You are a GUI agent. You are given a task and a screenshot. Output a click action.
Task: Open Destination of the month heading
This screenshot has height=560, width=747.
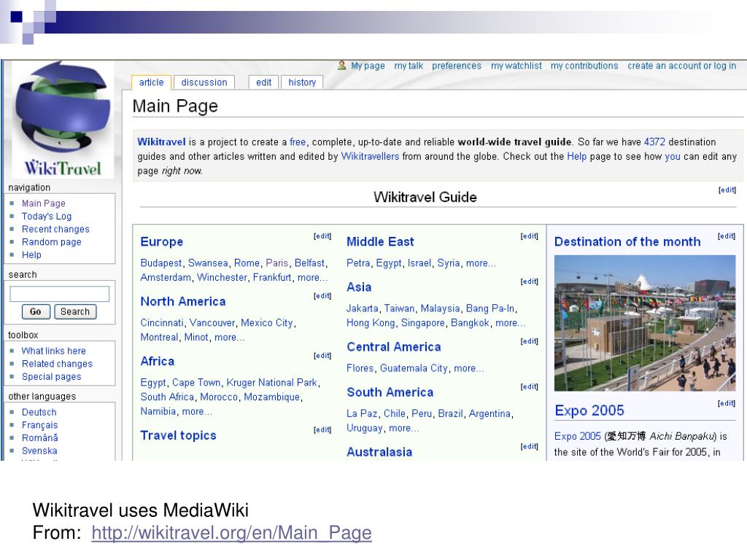(627, 242)
